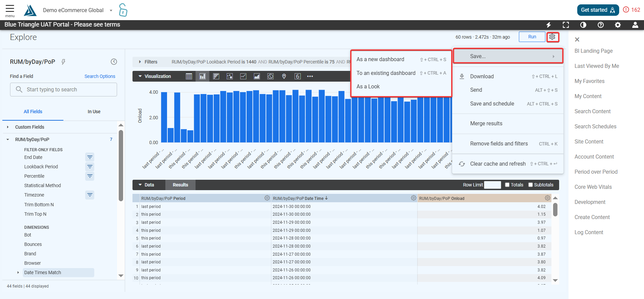Viewport: 644px width, 299px height.
Task: Open the user profile icon
Action: (635, 25)
